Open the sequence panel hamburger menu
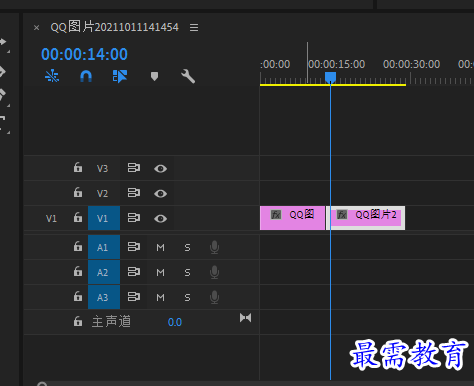Image resolution: width=474 pixels, height=386 pixels. coord(194,27)
